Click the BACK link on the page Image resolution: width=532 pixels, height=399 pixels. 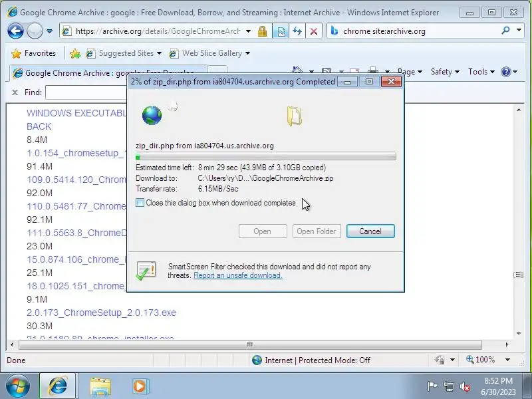tap(39, 126)
